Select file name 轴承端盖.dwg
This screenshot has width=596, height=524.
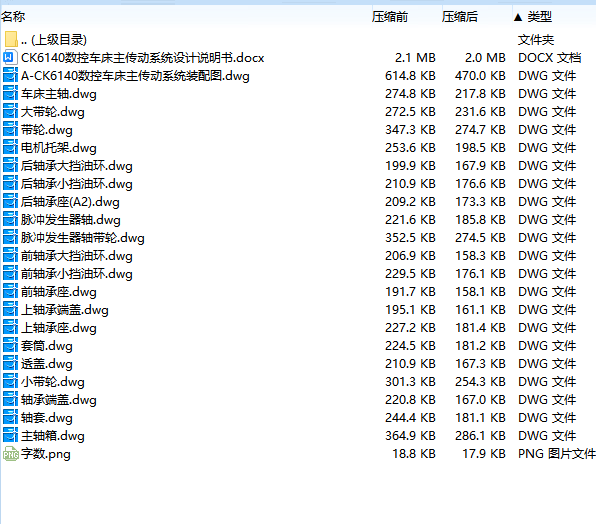[59, 400]
